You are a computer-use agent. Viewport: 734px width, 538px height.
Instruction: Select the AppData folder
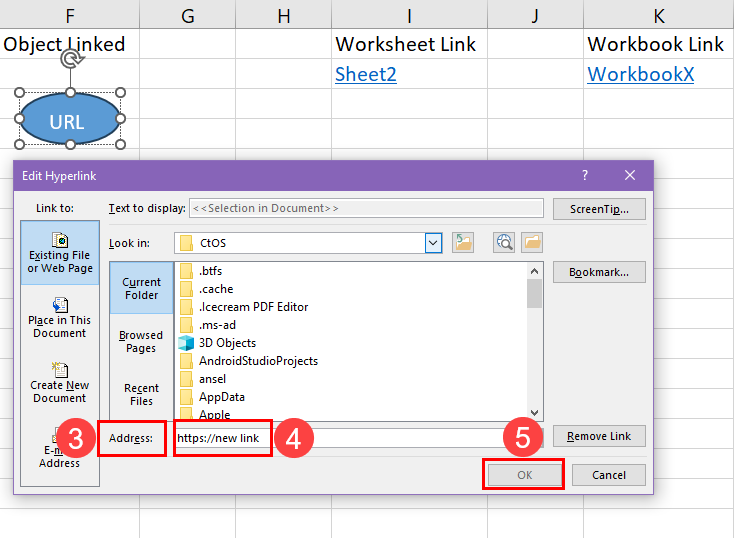(x=213, y=397)
